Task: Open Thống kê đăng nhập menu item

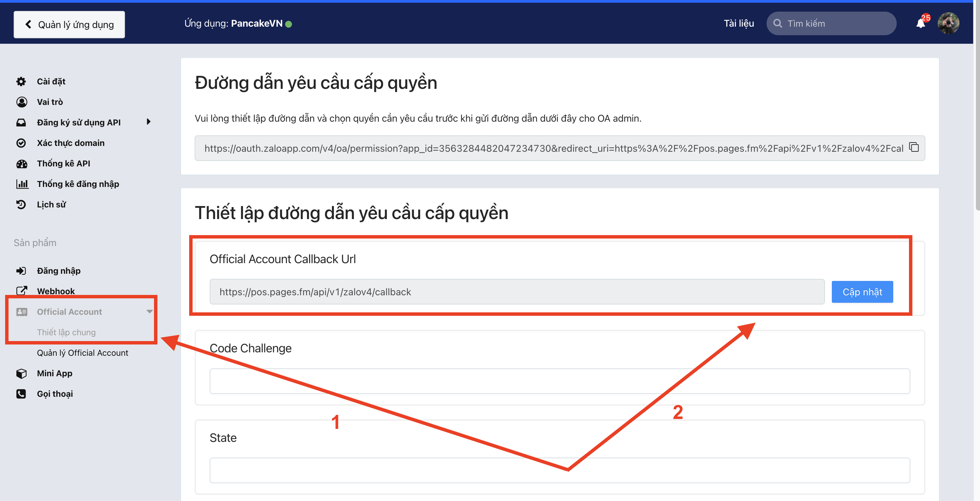Action: coord(78,184)
